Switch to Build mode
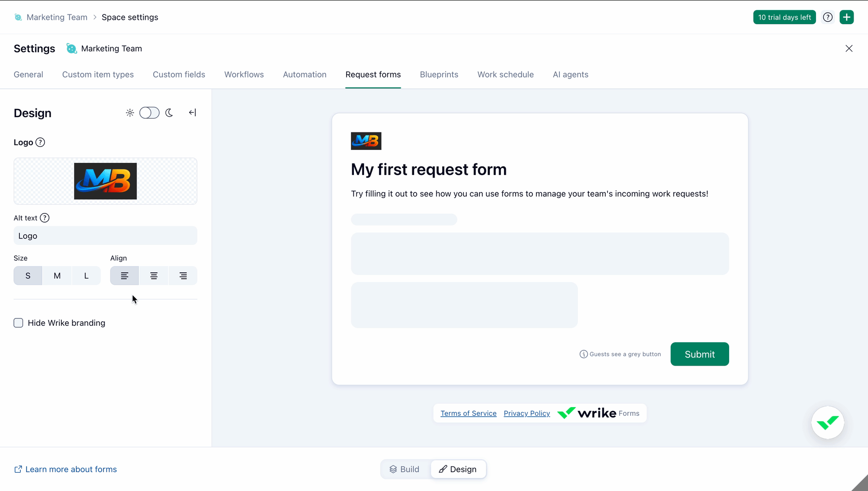 coord(405,469)
